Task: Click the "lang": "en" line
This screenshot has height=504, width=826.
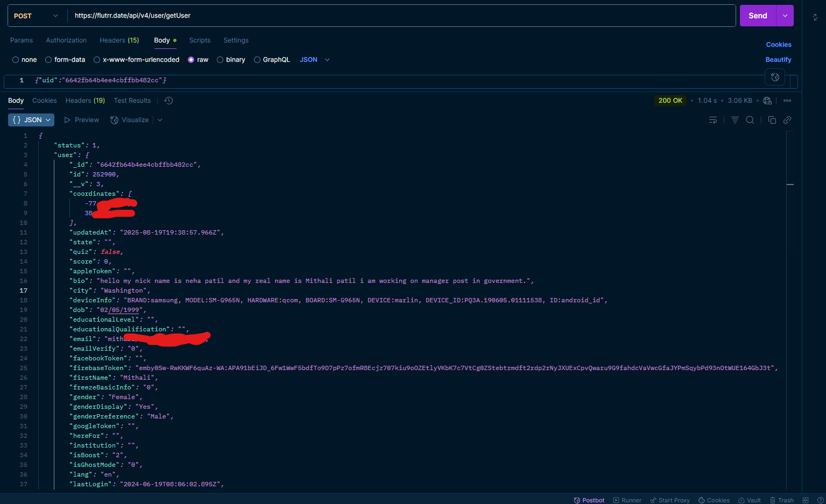Action: click(x=94, y=474)
